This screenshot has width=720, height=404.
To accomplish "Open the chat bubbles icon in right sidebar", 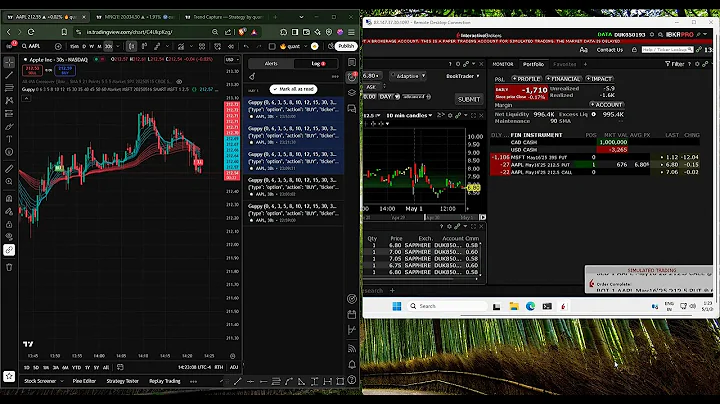I will (x=352, y=109).
